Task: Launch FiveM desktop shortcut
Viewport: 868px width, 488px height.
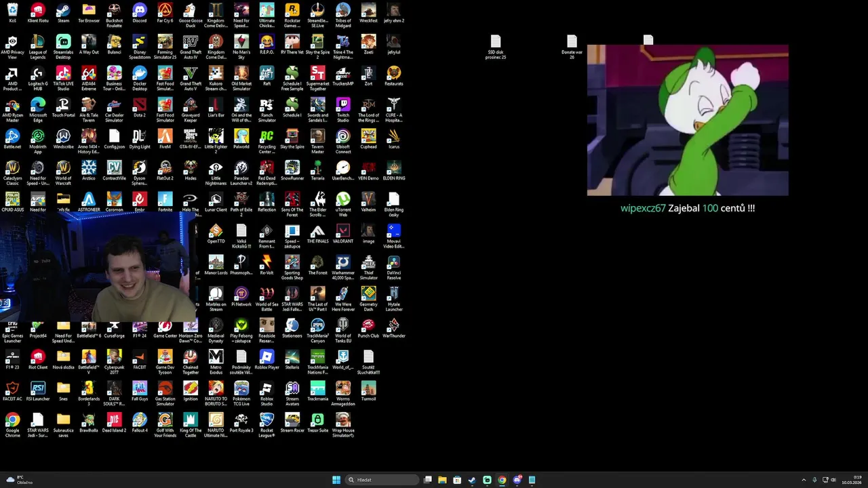Action: [x=165, y=139]
